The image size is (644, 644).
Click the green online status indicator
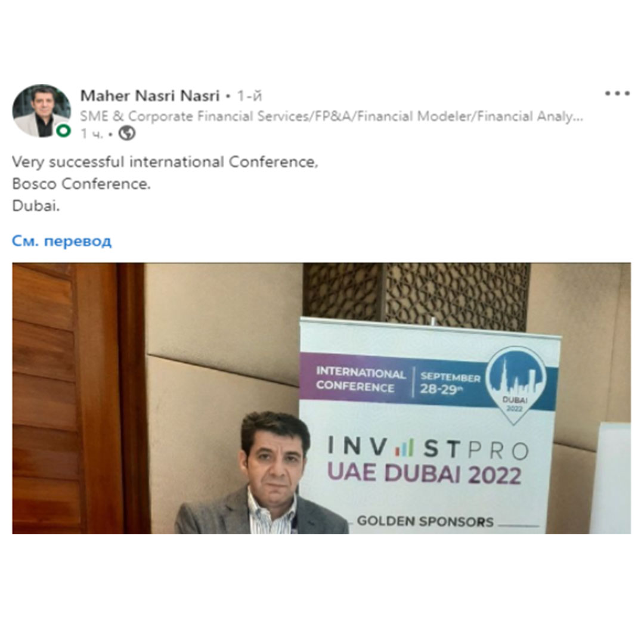64,131
